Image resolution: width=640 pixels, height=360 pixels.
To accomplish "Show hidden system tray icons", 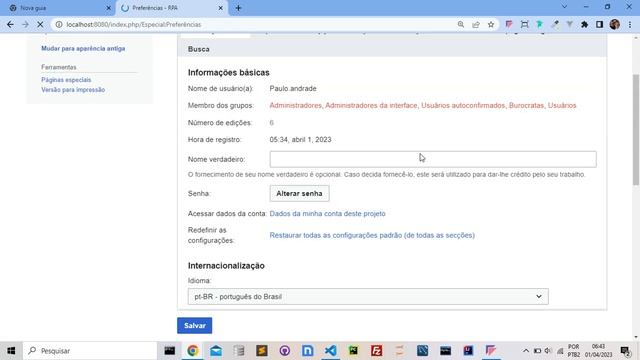I will click(526, 351).
